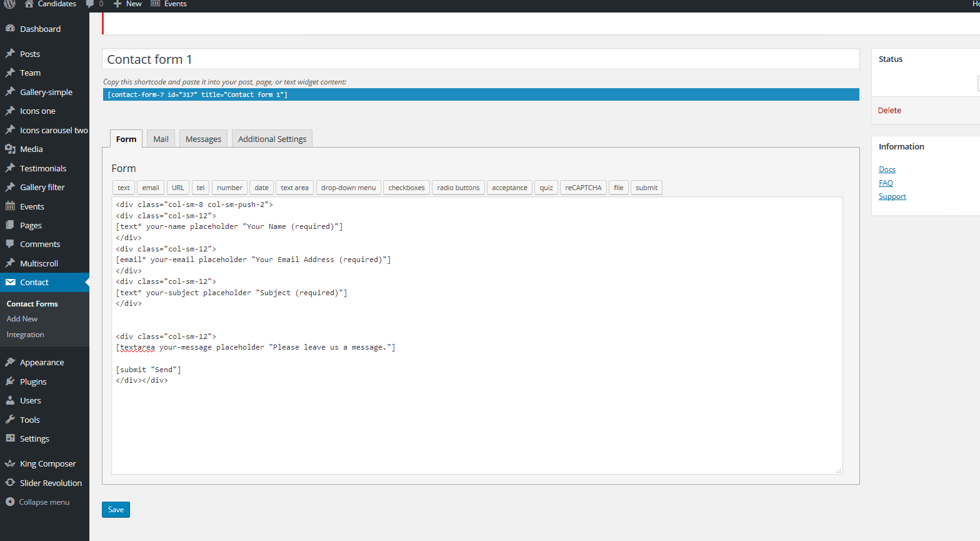This screenshot has height=541, width=980.
Task: Open Appearance via paintbrush icon
Action: [x=10, y=362]
